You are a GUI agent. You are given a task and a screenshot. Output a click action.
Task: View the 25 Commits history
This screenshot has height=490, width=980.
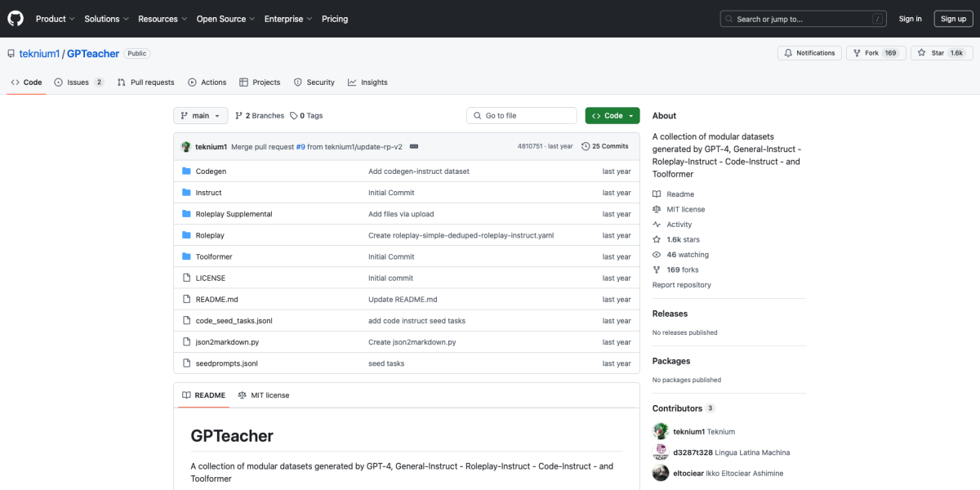(x=605, y=146)
